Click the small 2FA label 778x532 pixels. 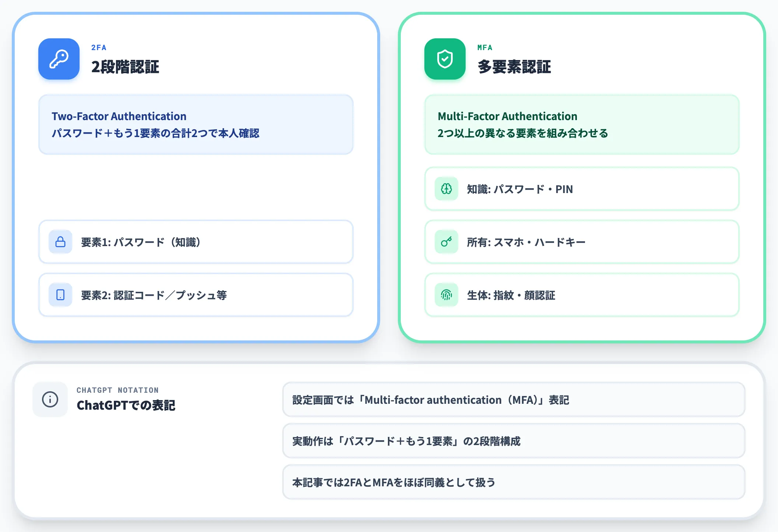(99, 48)
